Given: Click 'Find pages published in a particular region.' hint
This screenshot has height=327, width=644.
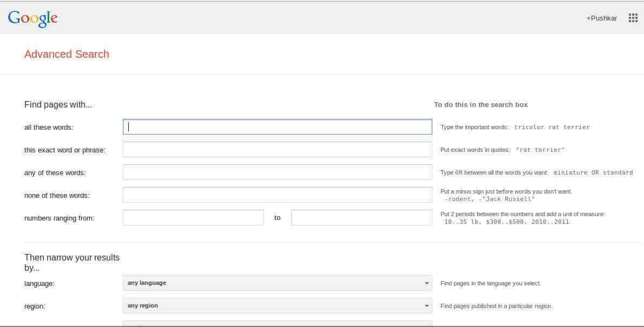Looking at the screenshot, I should tap(497, 306).
